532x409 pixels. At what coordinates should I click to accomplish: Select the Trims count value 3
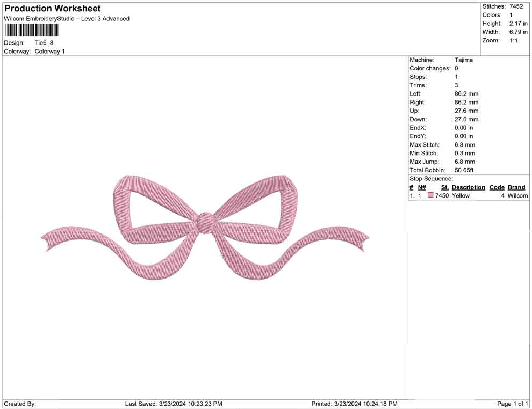pos(456,85)
